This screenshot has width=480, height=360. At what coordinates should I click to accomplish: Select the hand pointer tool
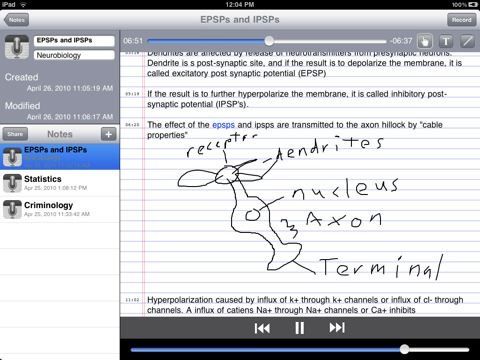point(425,41)
